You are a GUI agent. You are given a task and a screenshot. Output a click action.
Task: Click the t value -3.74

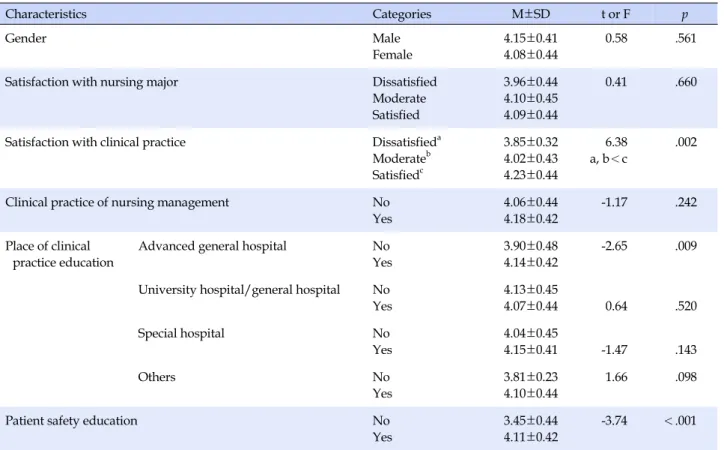click(614, 420)
